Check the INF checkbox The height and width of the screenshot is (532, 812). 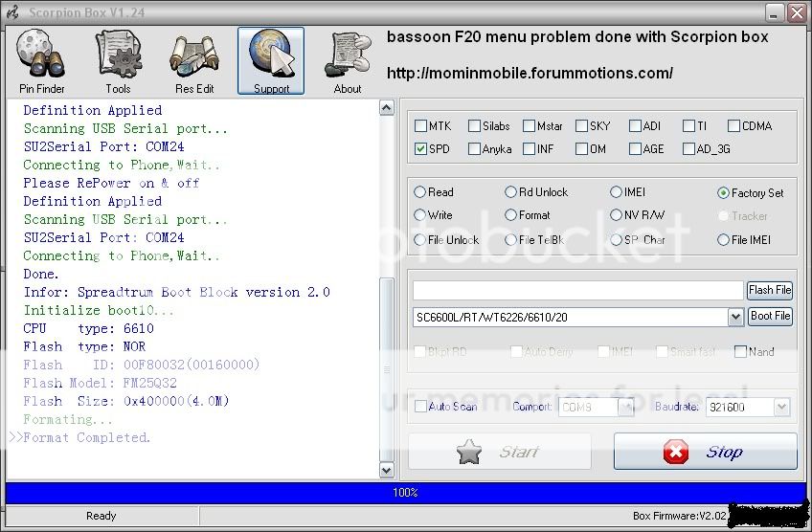pyautogui.click(x=529, y=149)
